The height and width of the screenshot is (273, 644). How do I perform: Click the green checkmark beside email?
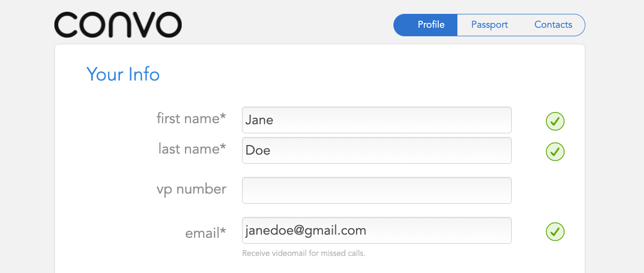pyautogui.click(x=555, y=232)
